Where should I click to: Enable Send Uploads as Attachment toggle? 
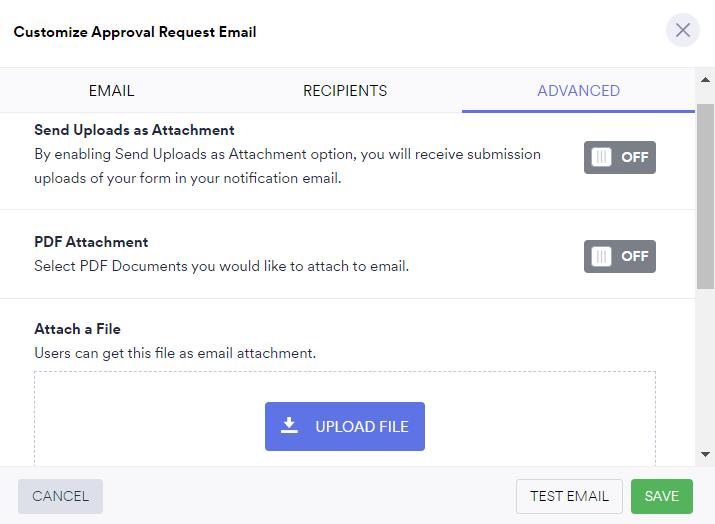619,157
